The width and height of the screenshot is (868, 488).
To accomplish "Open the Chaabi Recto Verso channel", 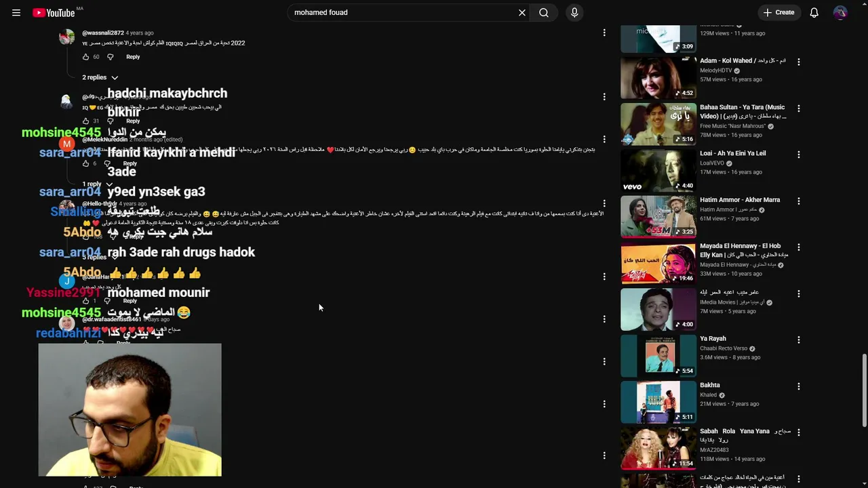I will [x=724, y=348].
